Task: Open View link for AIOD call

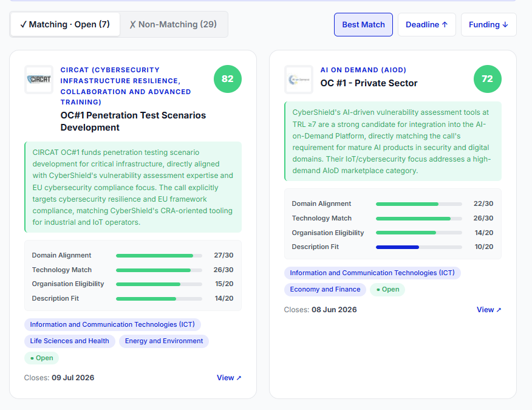Action: point(489,310)
